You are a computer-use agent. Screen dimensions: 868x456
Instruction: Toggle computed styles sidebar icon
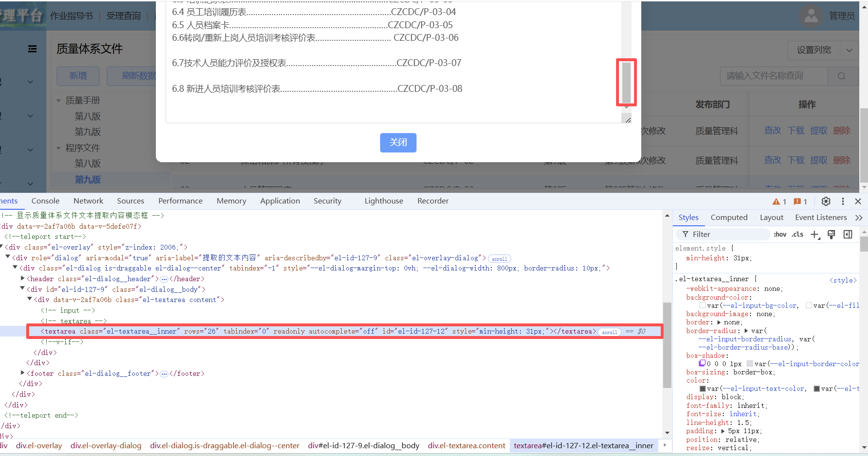click(848, 235)
